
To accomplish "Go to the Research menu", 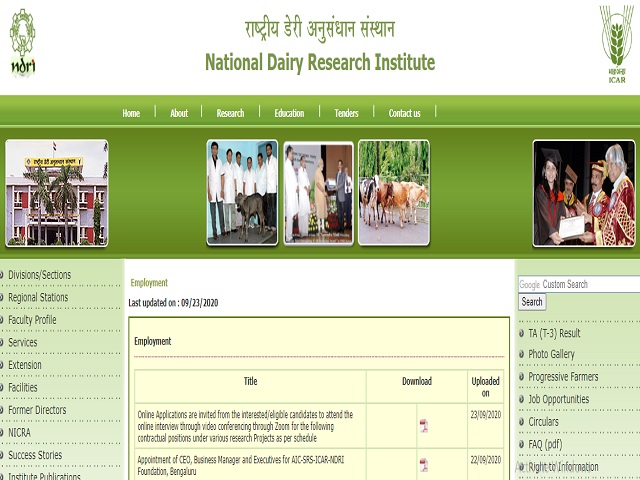I will 230,113.
